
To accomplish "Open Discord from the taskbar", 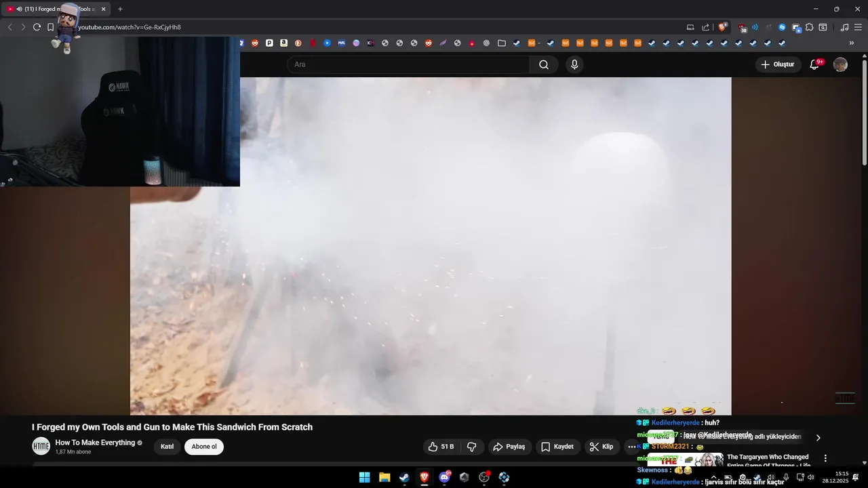I will [x=444, y=477].
